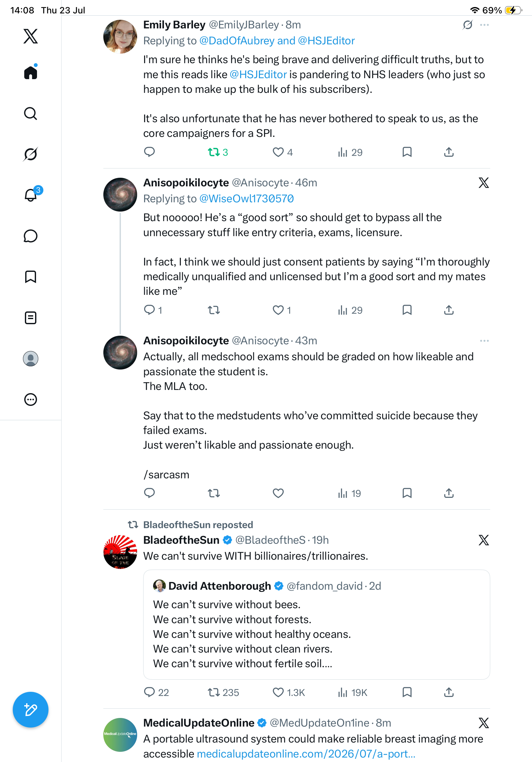The image size is (532, 762).
Task: Open @HSJEditor mention in Emily's tweet text
Action: click(x=258, y=74)
